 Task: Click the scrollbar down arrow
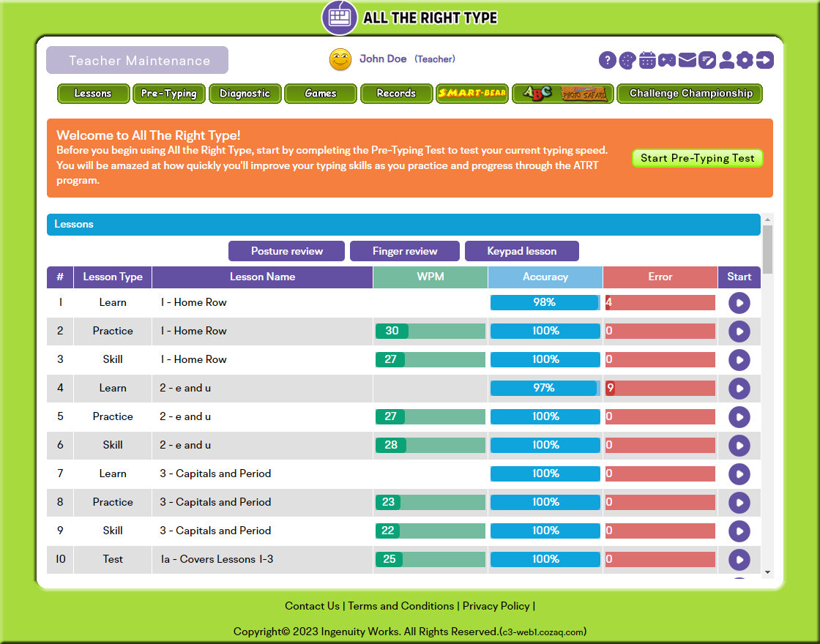[x=767, y=572]
